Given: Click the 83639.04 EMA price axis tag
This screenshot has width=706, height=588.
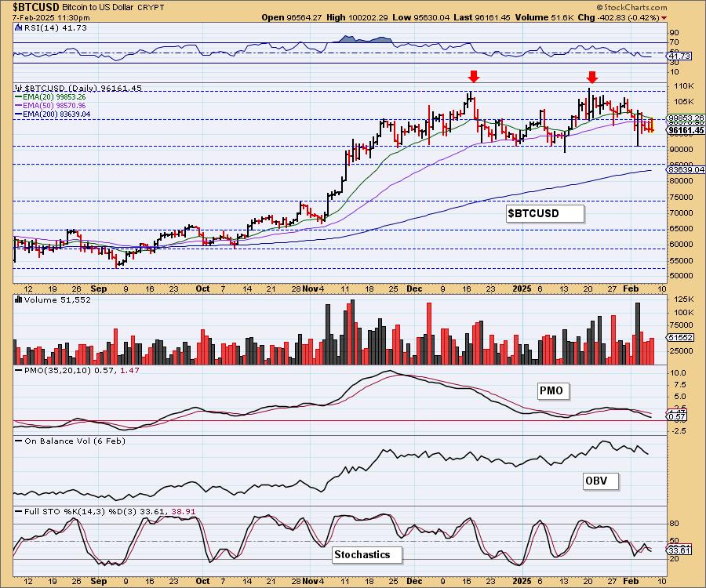Looking at the screenshot, I should [686, 169].
